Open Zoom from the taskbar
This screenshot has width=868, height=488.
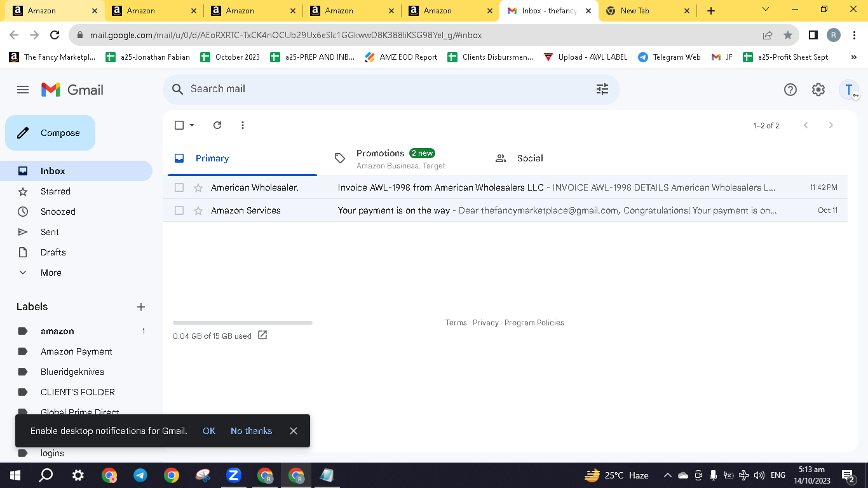point(234,475)
